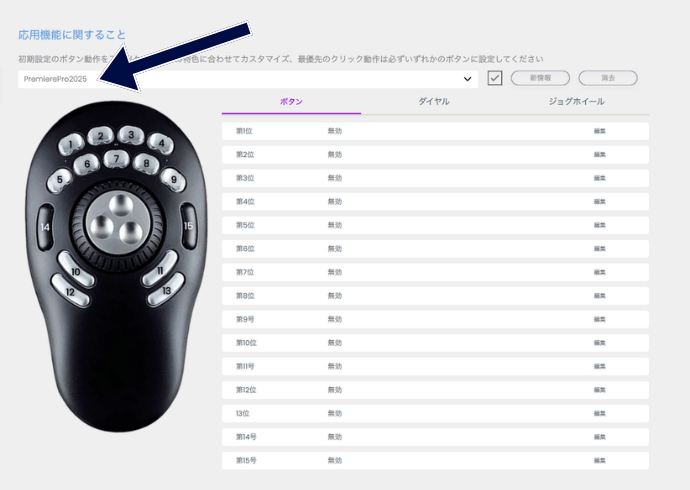Select button 12 on the controller image

[x=71, y=292]
